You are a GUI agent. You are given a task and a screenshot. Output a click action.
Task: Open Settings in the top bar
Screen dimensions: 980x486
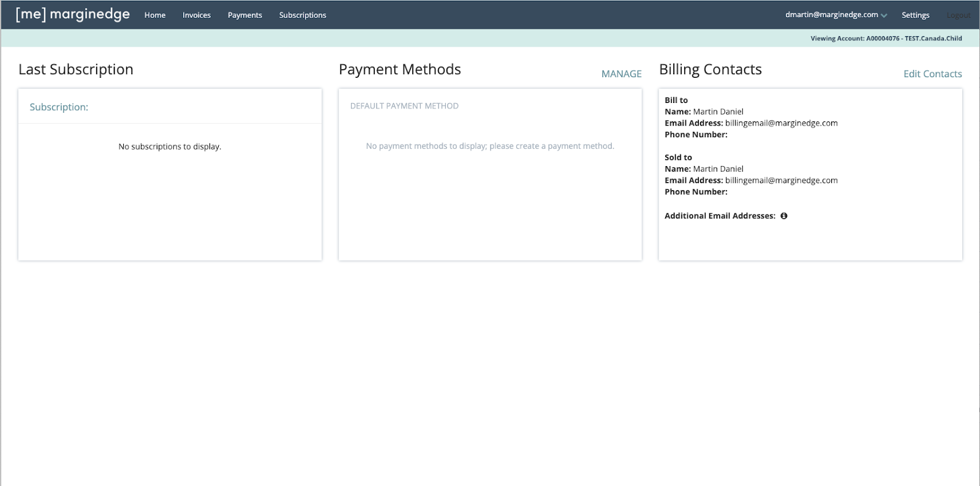pyautogui.click(x=915, y=15)
